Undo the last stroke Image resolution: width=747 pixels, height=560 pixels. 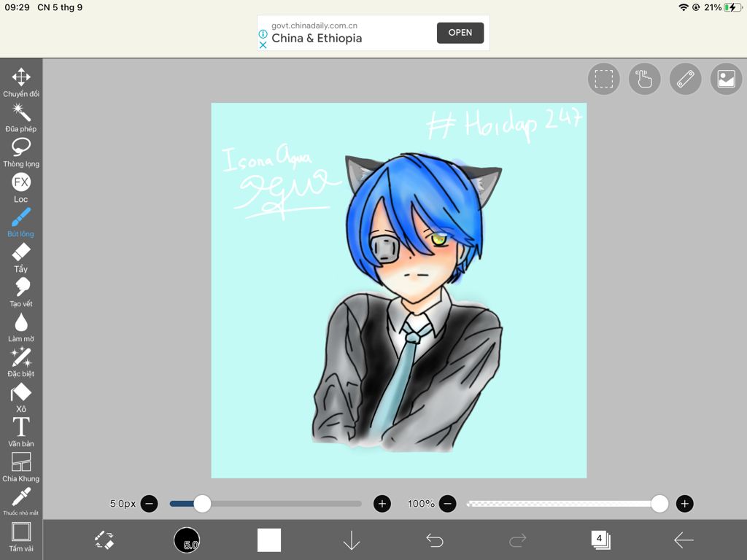point(435,540)
